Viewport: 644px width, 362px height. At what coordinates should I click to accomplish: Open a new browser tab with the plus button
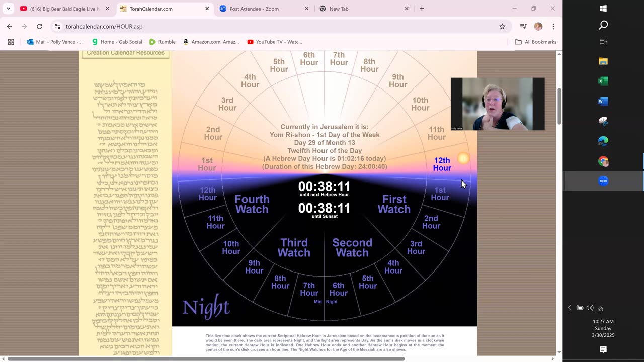pyautogui.click(x=422, y=9)
